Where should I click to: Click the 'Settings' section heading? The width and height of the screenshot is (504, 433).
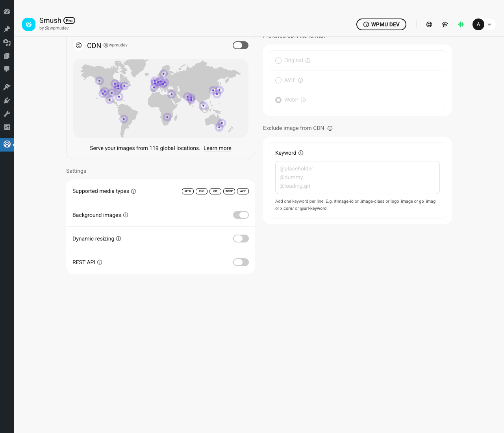[x=76, y=171]
